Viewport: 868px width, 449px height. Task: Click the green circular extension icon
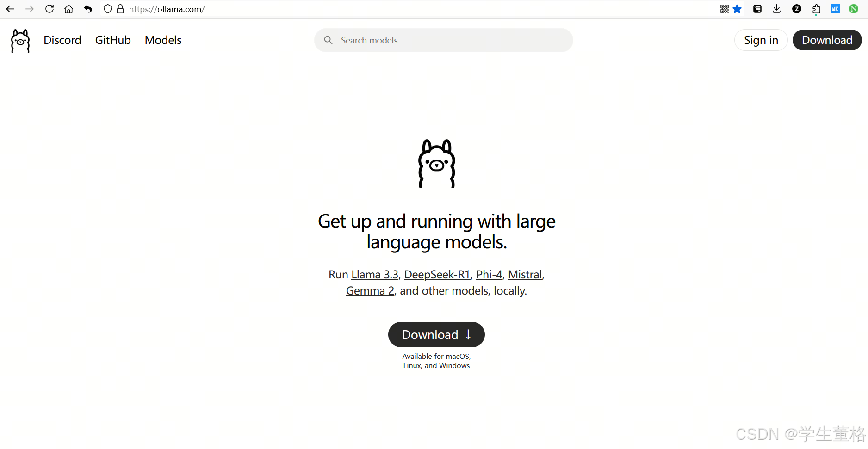click(x=854, y=9)
